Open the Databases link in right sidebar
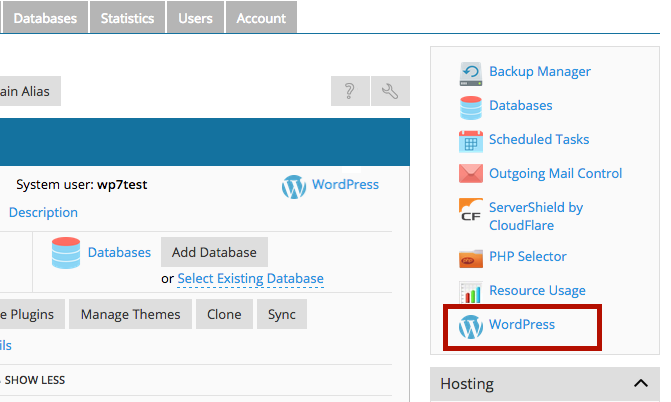The image size is (671, 402). [520, 105]
